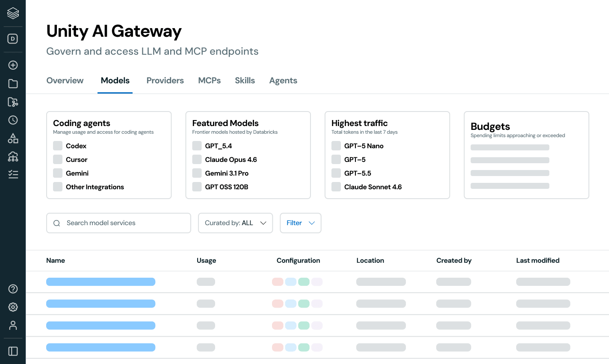Screen dimensions: 609x364
Task: Switch to the Skills tab
Action: (x=245, y=80)
